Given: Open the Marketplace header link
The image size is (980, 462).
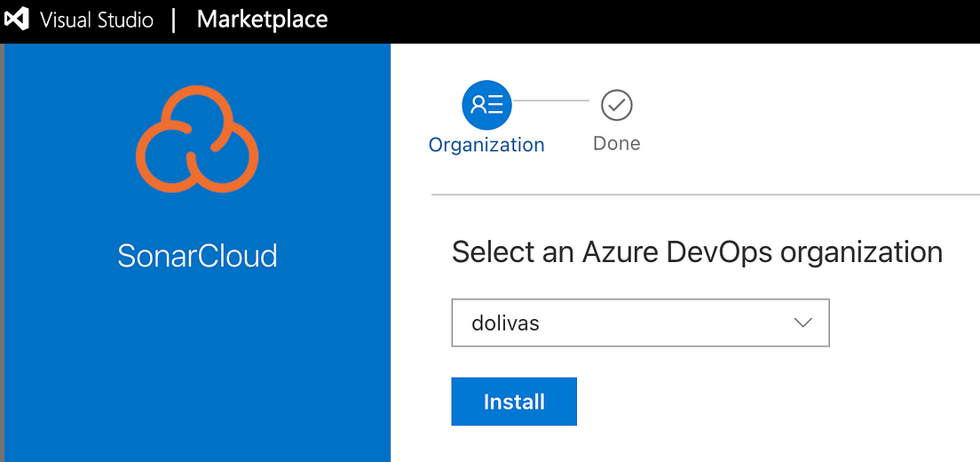Looking at the screenshot, I should coord(263,20).
